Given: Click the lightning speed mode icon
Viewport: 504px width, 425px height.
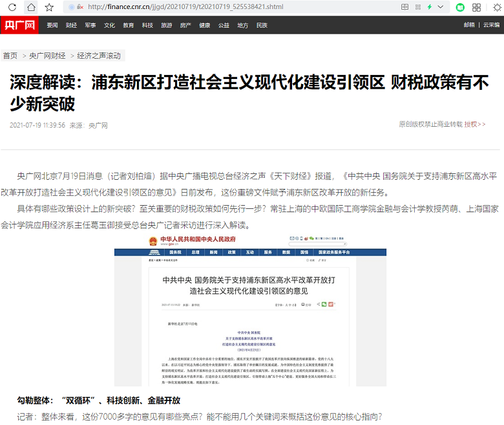Looking at the screenshot, I should [x=430, y=7].
